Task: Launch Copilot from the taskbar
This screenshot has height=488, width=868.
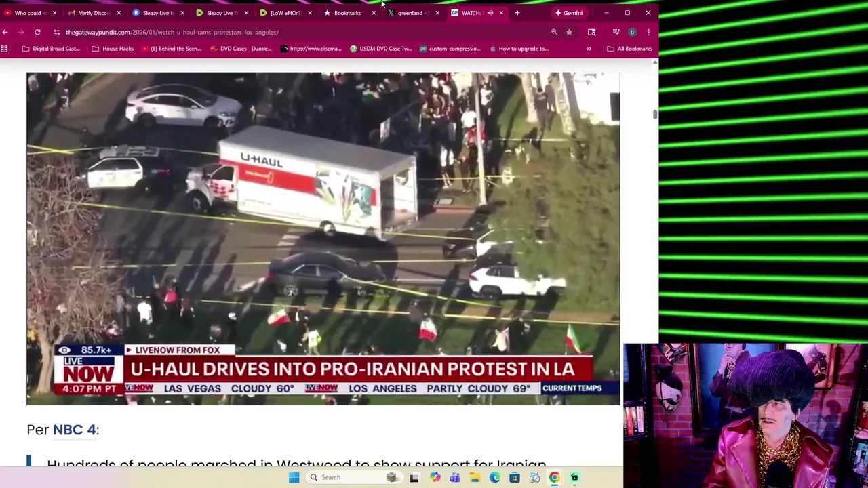Action: pyautogui.click(x=435, y=477)
